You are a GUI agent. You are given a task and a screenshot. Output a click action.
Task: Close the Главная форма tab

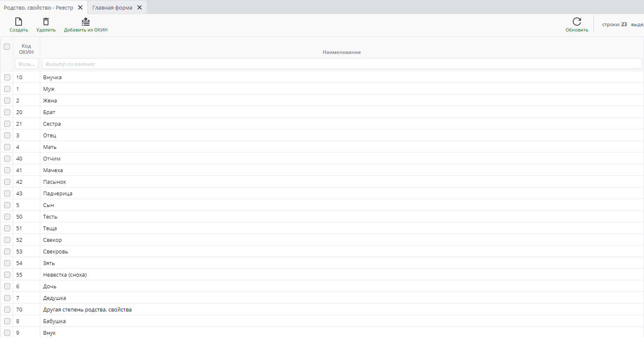click(140, 7)
